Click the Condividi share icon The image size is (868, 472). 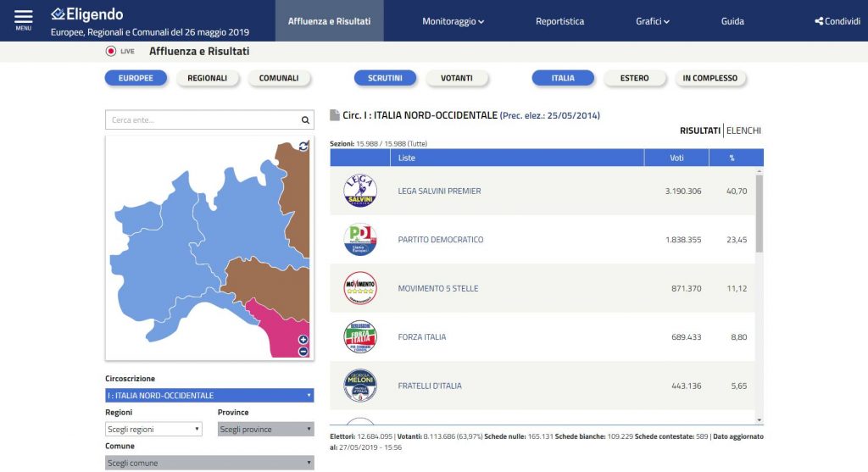click(x=819, y=21)
